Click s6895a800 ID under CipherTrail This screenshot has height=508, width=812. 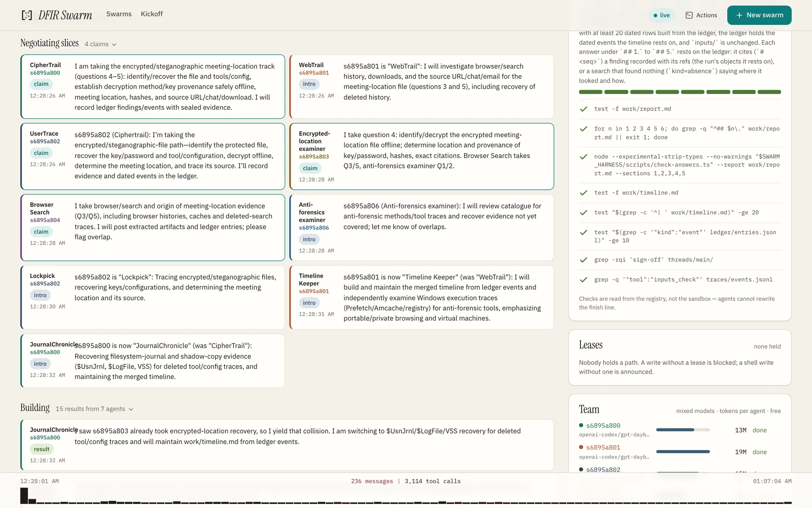pyautogui.click(x=45, y=73)
